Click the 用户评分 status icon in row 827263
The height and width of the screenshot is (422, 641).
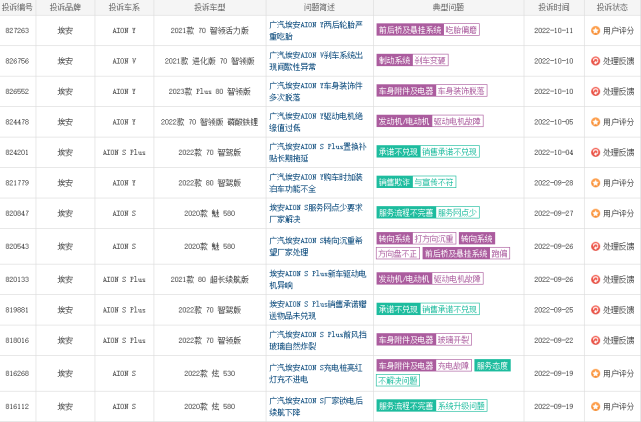595,30
